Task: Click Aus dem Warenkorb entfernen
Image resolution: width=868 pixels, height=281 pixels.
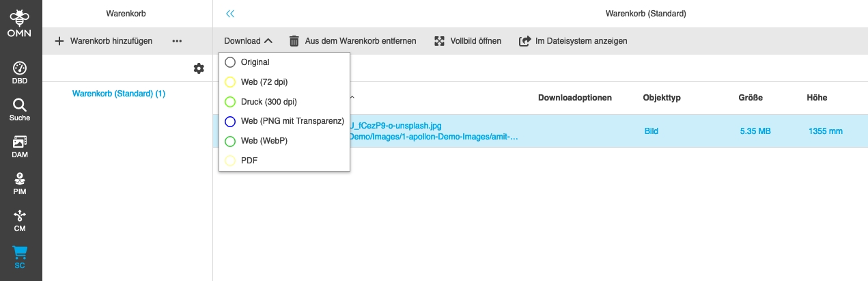Action: click(x=352, y=41)
